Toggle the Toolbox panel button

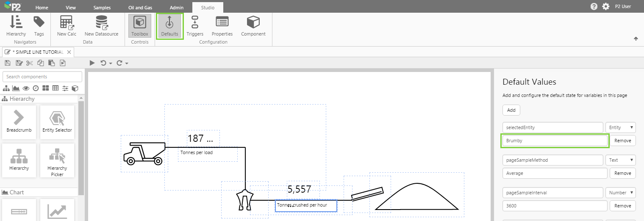(140, 26)
